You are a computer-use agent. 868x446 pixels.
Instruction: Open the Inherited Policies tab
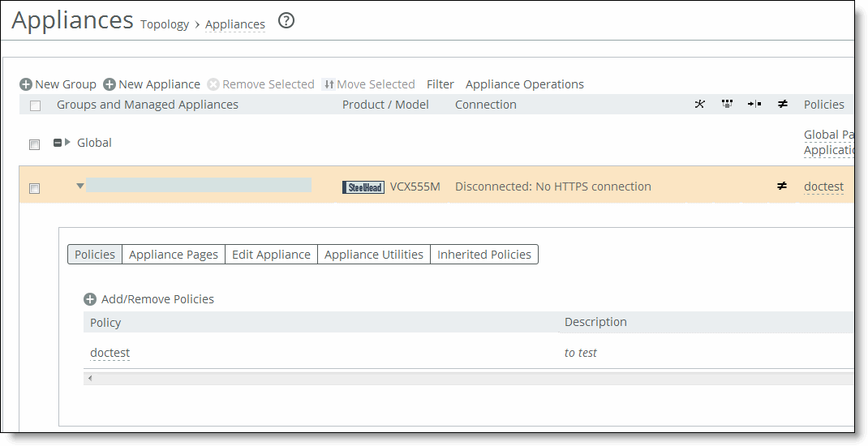pos(484,255)
